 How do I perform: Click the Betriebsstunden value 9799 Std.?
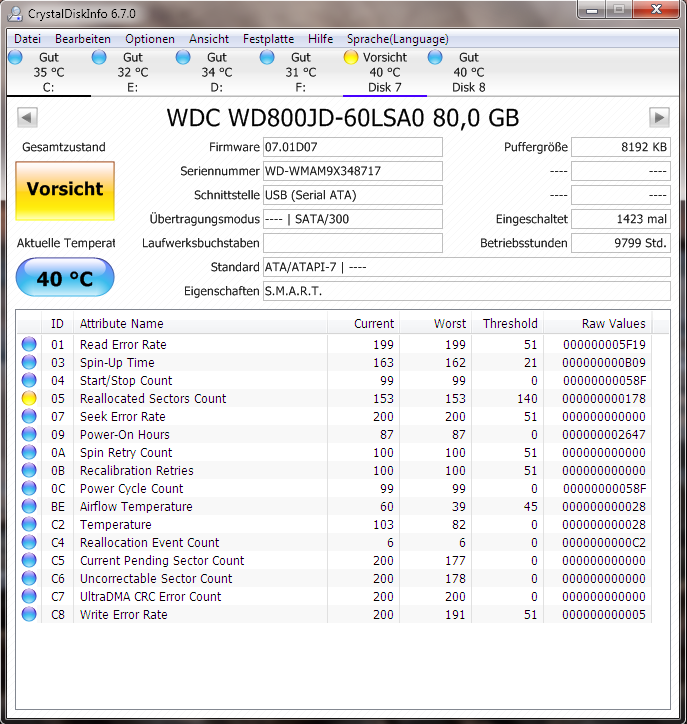pyautogui.click(x=621, y=243)
